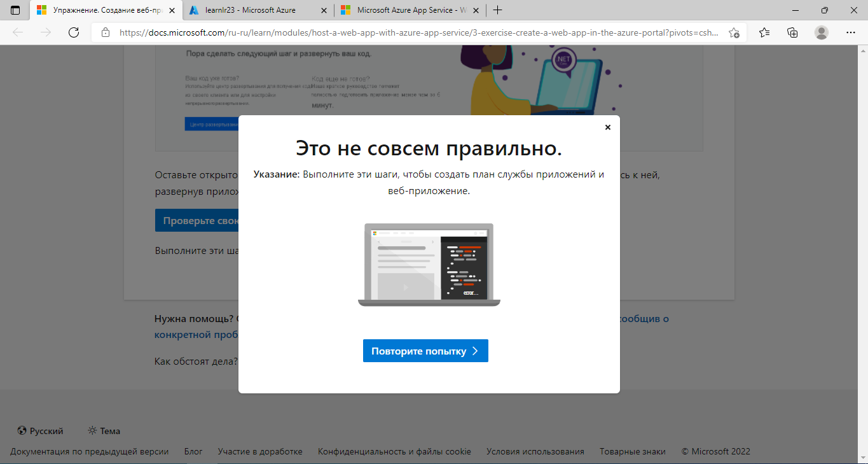Viewport: 868px width, 464px height.
Task: Close the 'learnlr23 - Microsoft Azure' tab
Action: click(324, 10)
